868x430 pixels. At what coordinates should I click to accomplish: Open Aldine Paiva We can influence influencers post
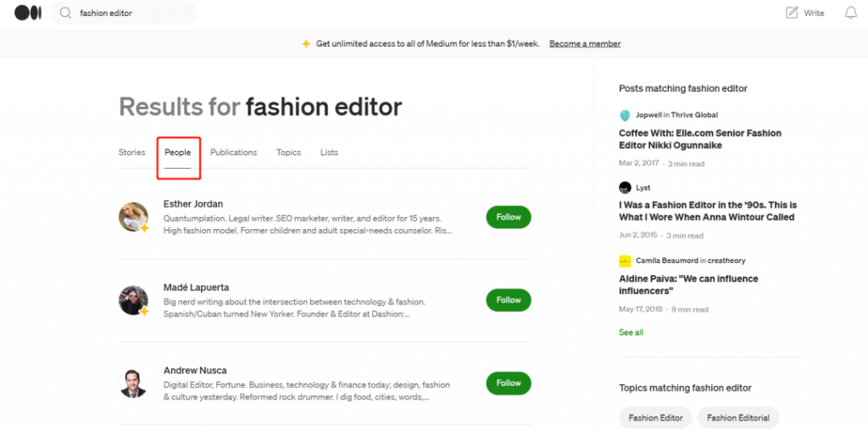pyautogui.click(x=688, y=285)
